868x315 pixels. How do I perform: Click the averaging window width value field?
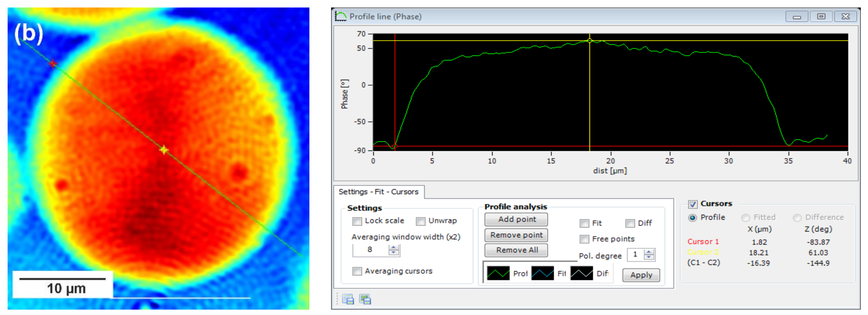click(370, 250)
